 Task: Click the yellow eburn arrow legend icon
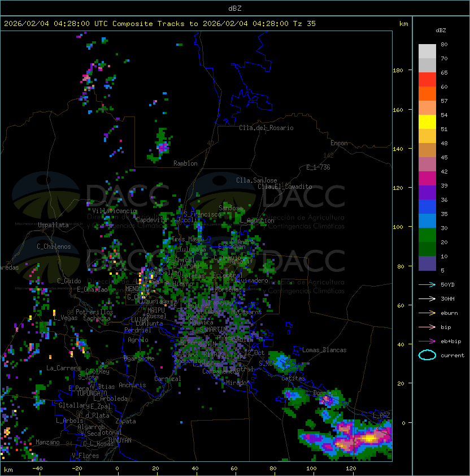point(427,313)
